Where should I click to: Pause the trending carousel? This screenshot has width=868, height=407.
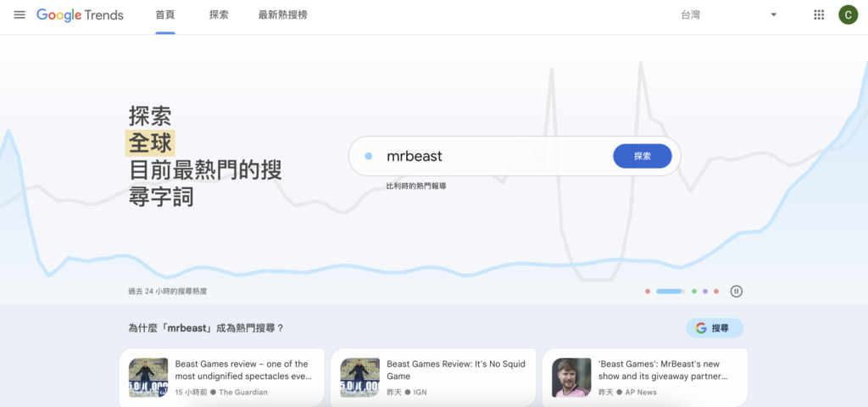click(x=736, y=292)
